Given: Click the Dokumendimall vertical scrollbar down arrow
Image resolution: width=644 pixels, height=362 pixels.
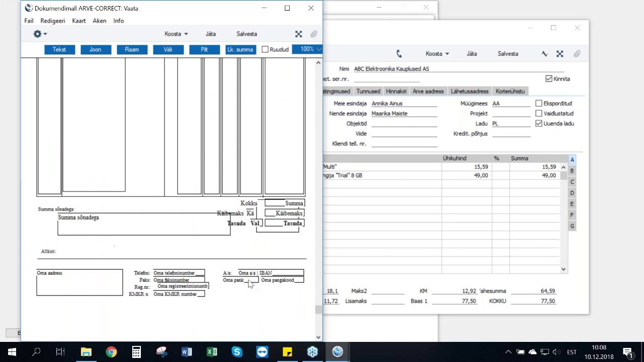Looking at the screenshot, I should tap(318, 337).
